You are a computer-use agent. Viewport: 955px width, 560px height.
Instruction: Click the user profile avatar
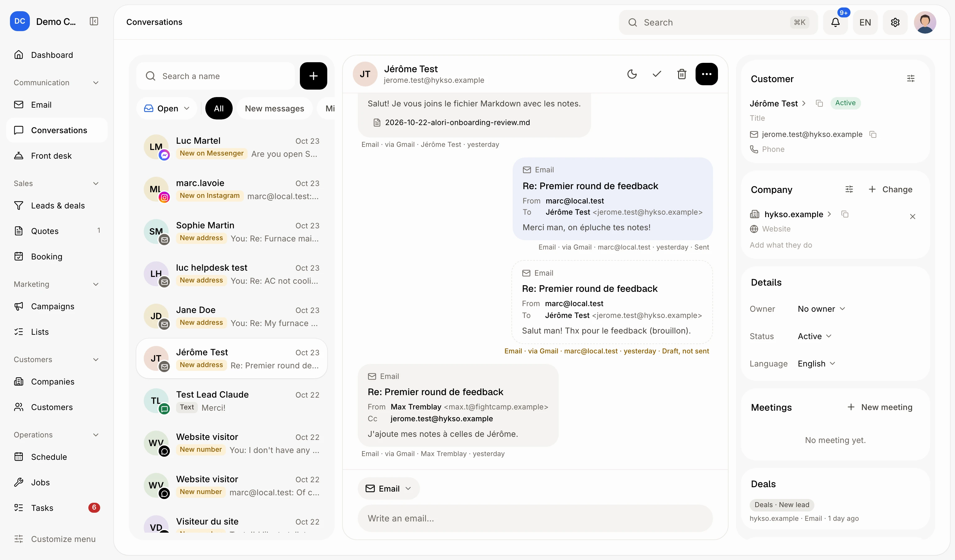pyautogui.click(x=925, y=22)
